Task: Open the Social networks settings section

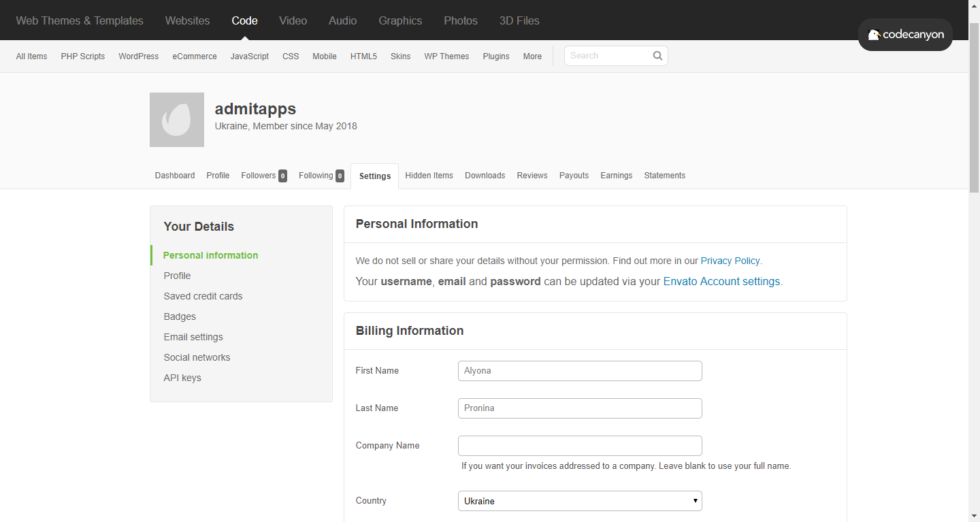Action: pyautogui.click(x=197, y=357)
